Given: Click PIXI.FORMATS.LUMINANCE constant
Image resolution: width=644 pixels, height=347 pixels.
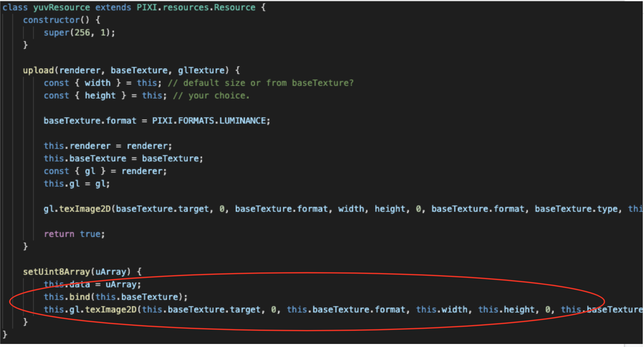Looking at the screenshot, I should [209, 121].
